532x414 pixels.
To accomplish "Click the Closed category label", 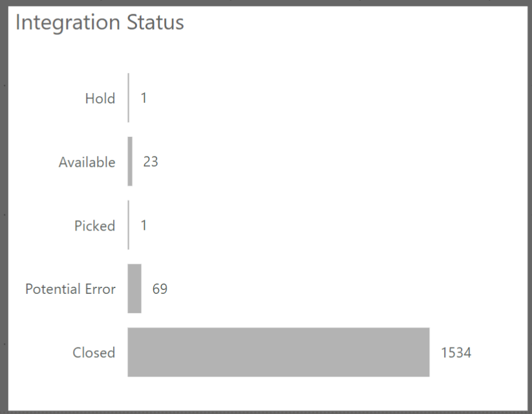I will pos(94,353).
